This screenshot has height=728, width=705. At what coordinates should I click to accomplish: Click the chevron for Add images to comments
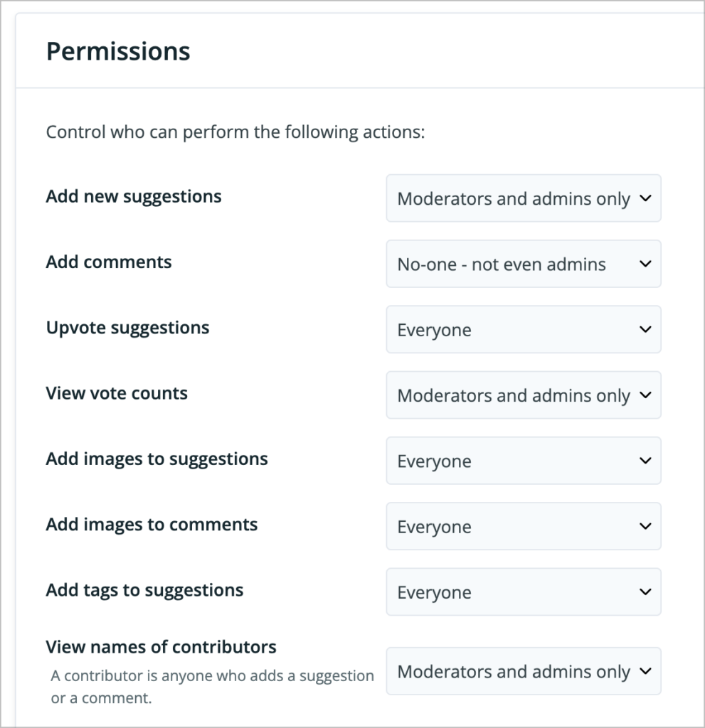645,526
